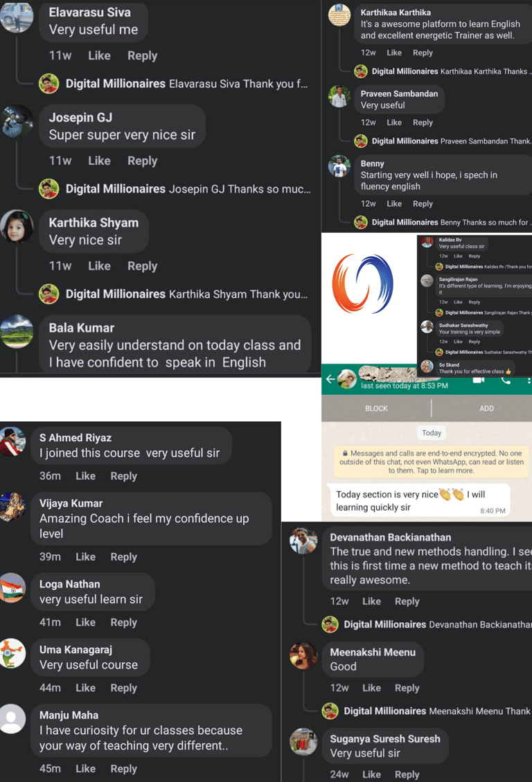
Task: Like Josepin GJ's comment
Action: (99, 161)
